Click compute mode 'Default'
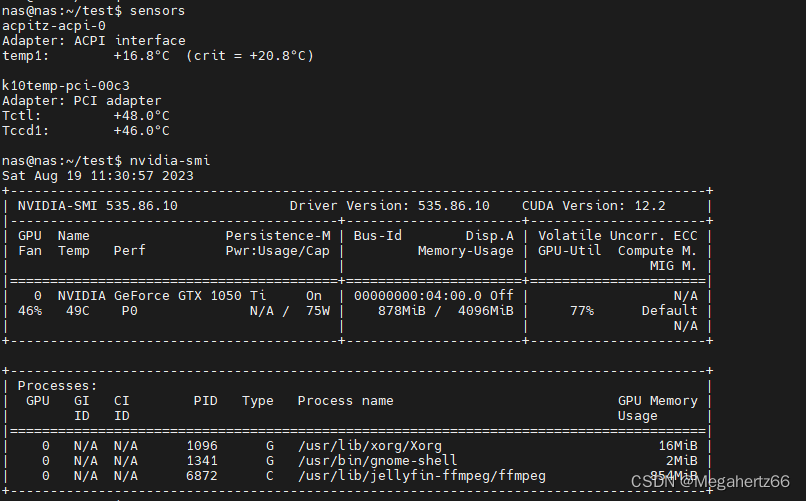Viewport: 806px width, 501px height. [x=669, y=311]
